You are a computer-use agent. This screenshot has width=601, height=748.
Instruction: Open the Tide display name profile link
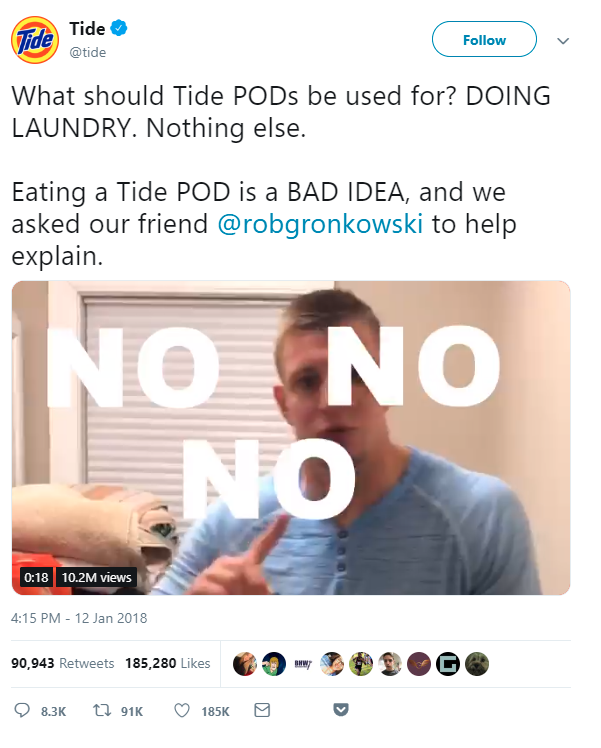(87, 29)
